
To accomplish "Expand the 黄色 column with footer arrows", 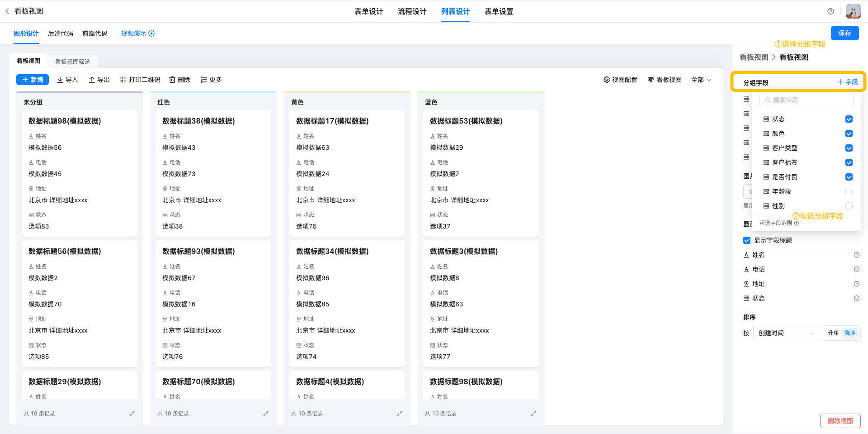I will (x=400, y=414).
